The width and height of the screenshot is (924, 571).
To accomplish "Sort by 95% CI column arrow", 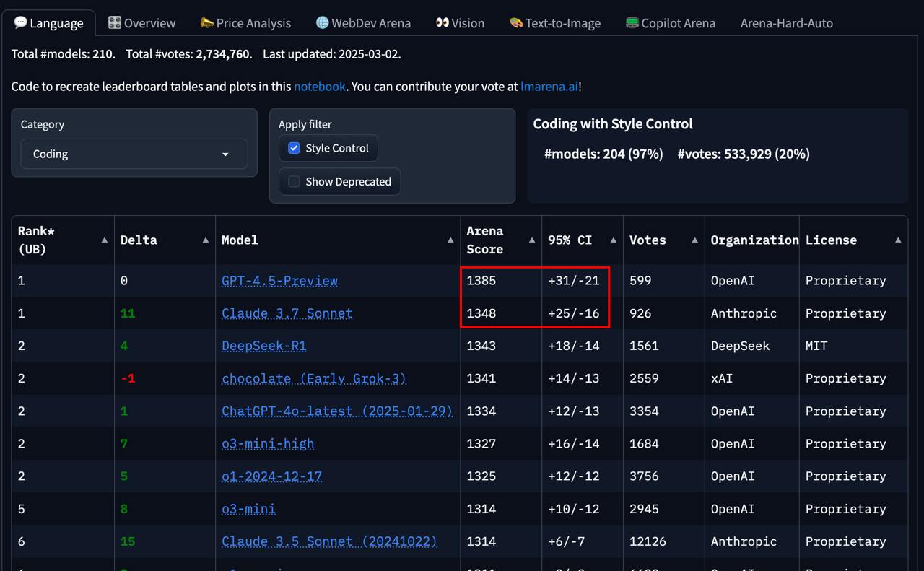I will click(614, 240).
